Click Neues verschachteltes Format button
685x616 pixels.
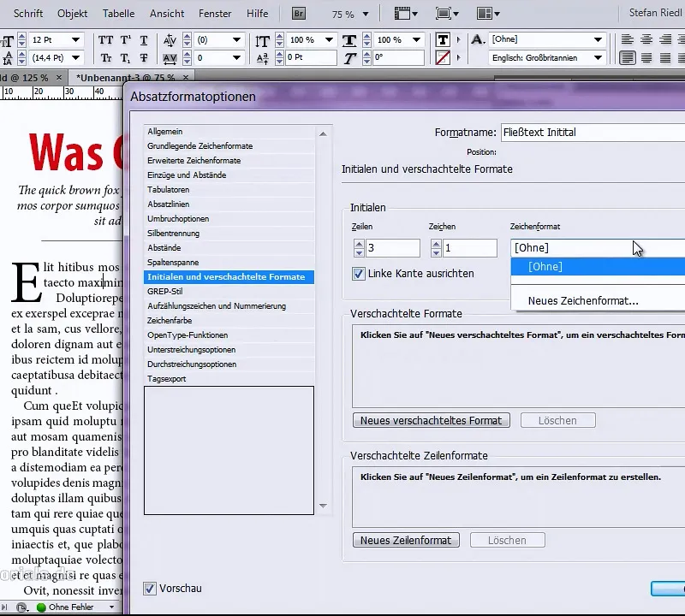432,420
